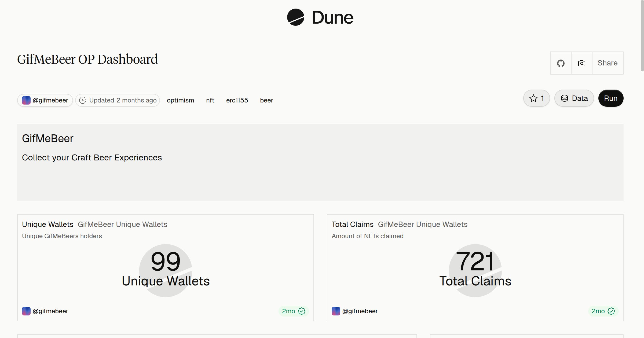Click the 2mo freshness badge in Total Claims card

pos(603,311)
